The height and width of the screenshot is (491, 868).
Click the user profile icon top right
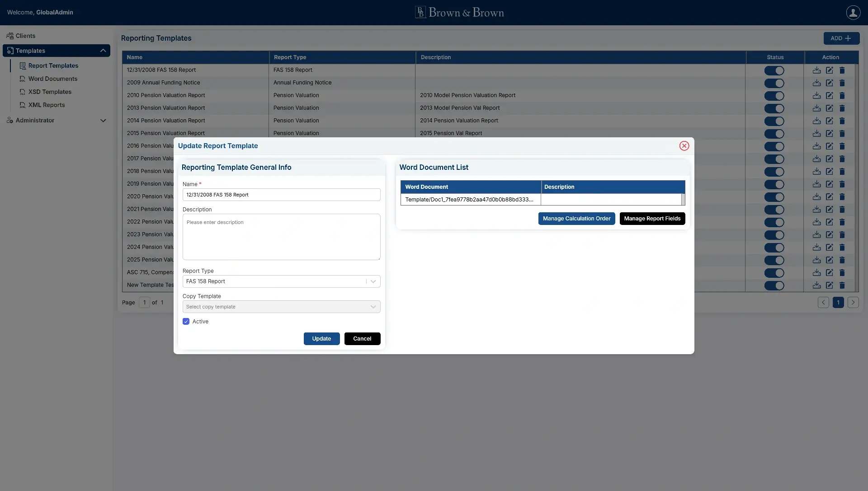click(x=854, y=12)
